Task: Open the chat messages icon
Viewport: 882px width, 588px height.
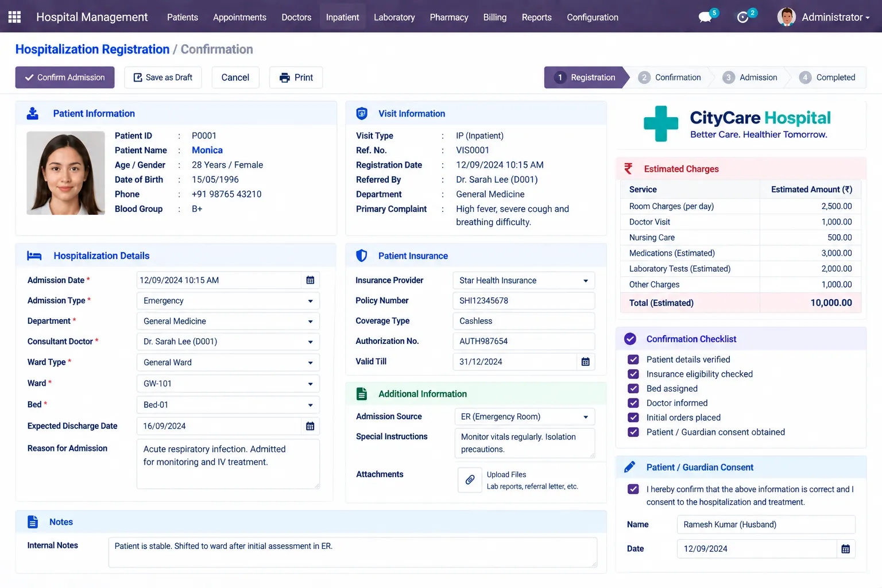Action: tap(705, 17)
